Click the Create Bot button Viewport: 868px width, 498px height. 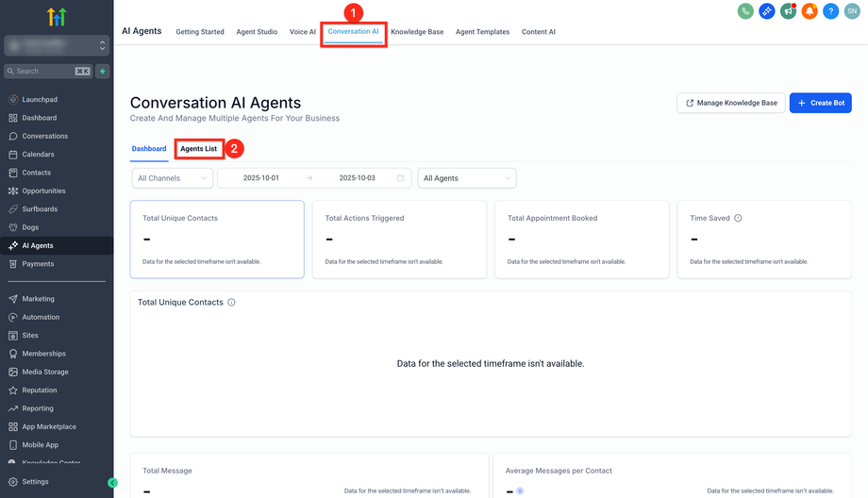pyautogui.click(x=820, y=103)
